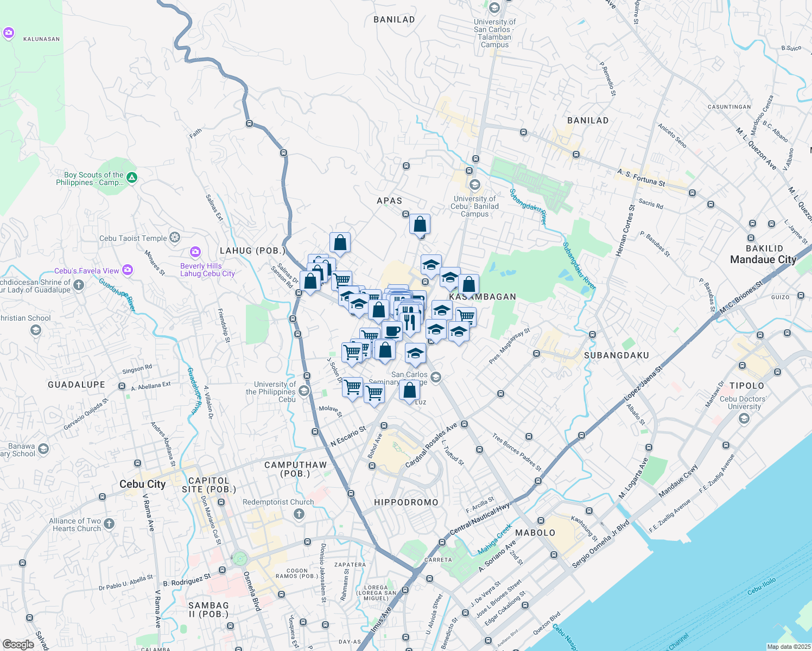This screenshot has height=651, width=812.
Task: Select the APAS district label
Action: click(x=390, y=201)
